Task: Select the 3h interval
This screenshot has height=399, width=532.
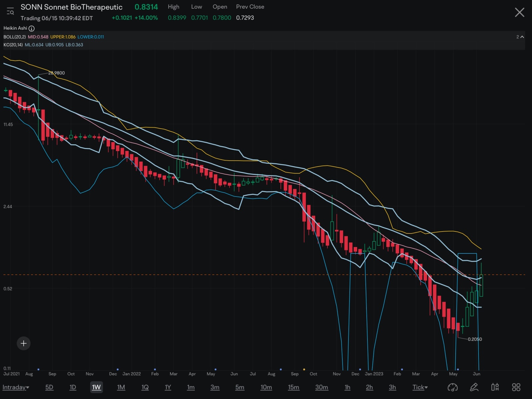Action: click(x=392, y=387)
